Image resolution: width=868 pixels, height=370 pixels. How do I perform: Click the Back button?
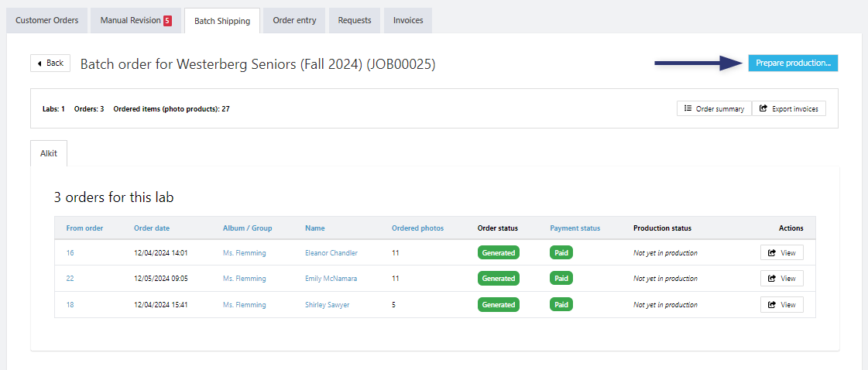[50, 63]
